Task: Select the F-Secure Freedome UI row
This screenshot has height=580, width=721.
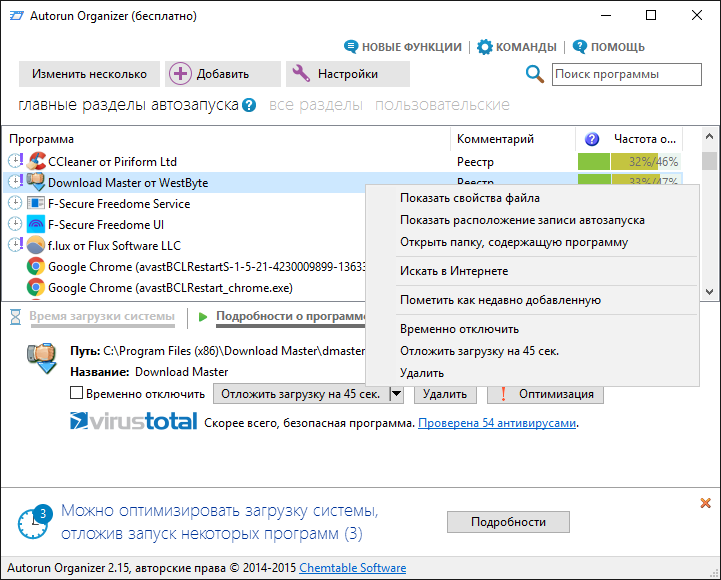Action: pos(184,224)
